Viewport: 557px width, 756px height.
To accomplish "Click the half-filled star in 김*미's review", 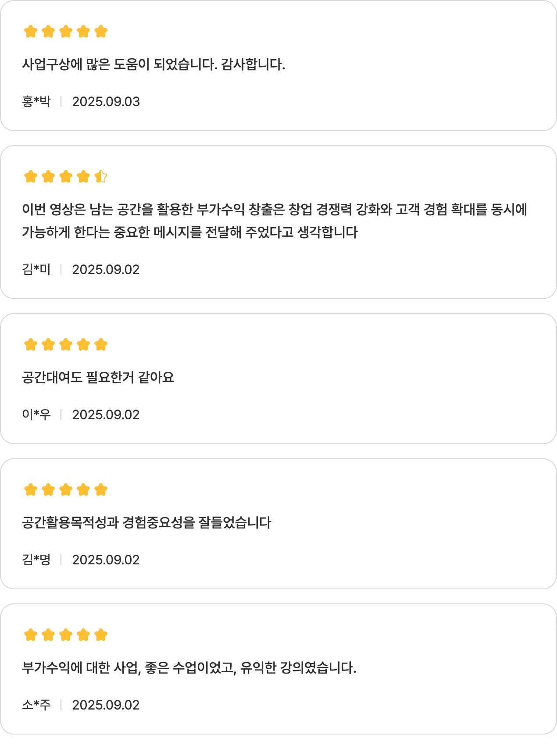I will pos(101,177).
